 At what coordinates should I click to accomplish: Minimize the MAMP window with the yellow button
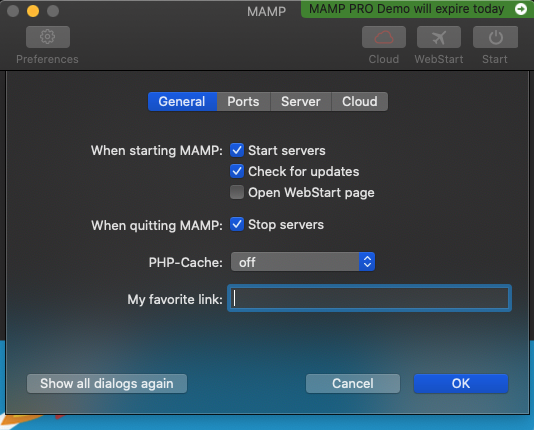(x=33, y=11)
